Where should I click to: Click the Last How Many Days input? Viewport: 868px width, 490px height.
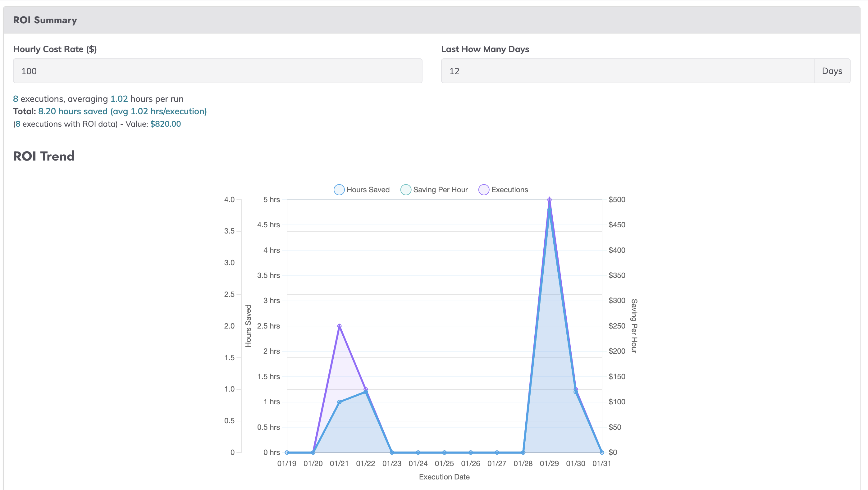coord(628,71)
